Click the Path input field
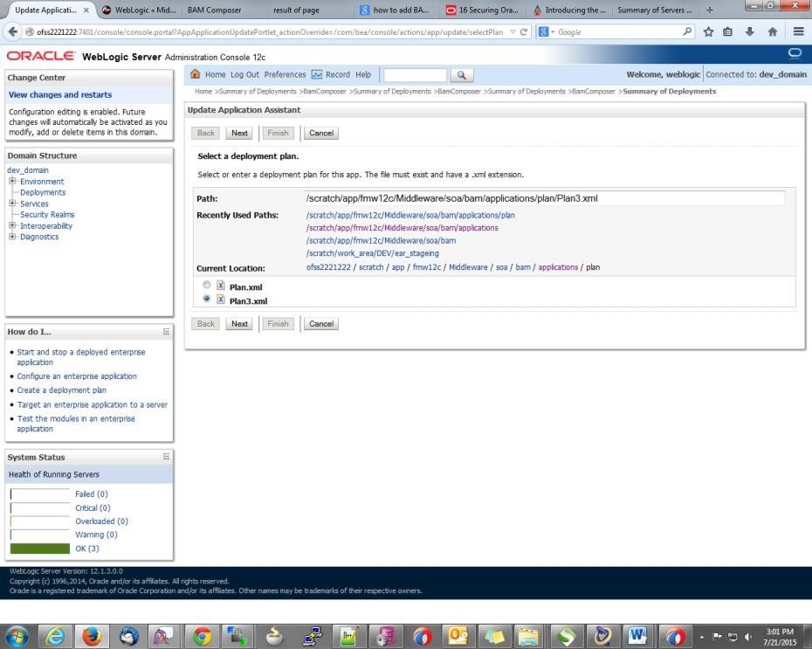This screenshot has height=649, width=812. [544, 198]
